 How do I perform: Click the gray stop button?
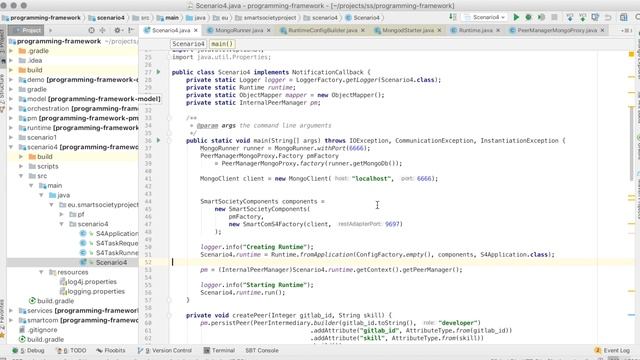(x=554, y=17)
